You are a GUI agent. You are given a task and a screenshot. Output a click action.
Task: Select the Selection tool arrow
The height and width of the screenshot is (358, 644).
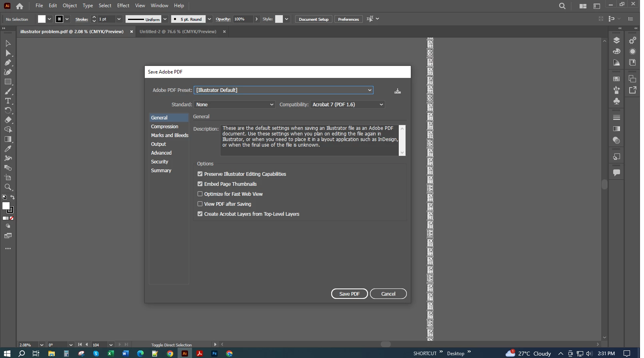(8, 43)
